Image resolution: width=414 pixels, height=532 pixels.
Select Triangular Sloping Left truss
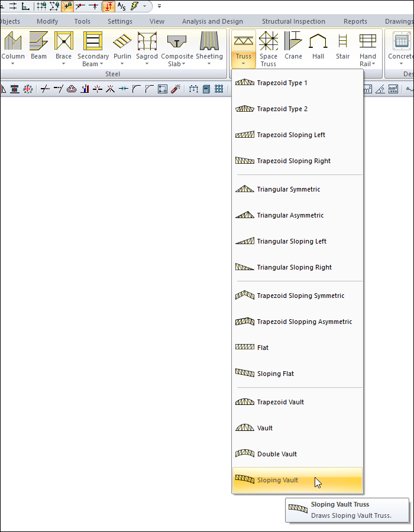coord(297,241)
